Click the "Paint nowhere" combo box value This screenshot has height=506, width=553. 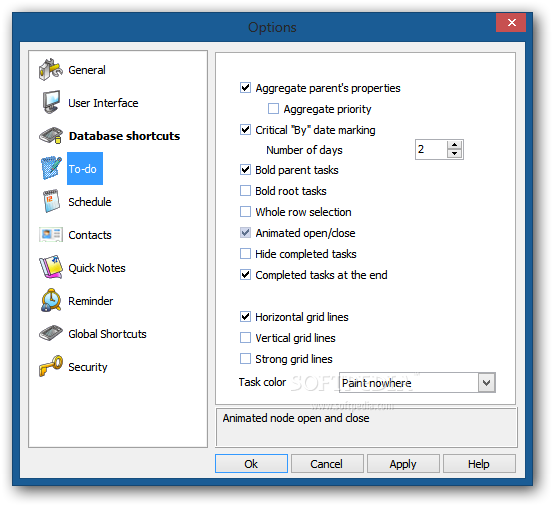click(x=376, y=383)
